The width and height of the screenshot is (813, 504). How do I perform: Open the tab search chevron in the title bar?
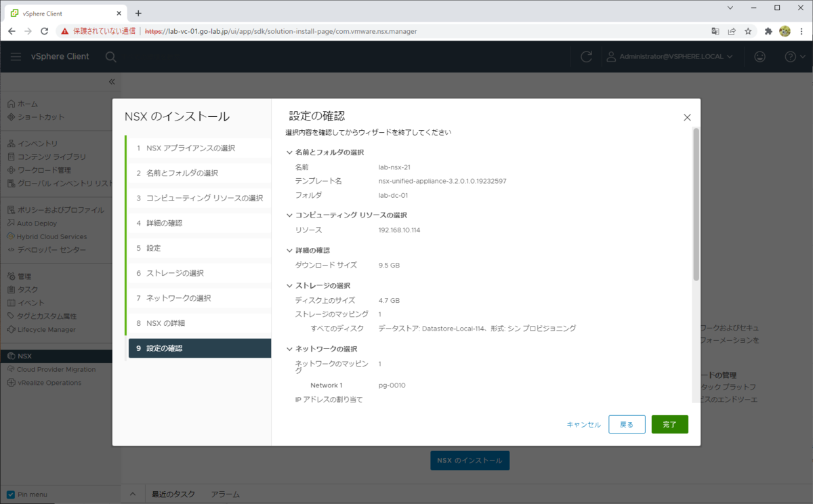point(730,7)
